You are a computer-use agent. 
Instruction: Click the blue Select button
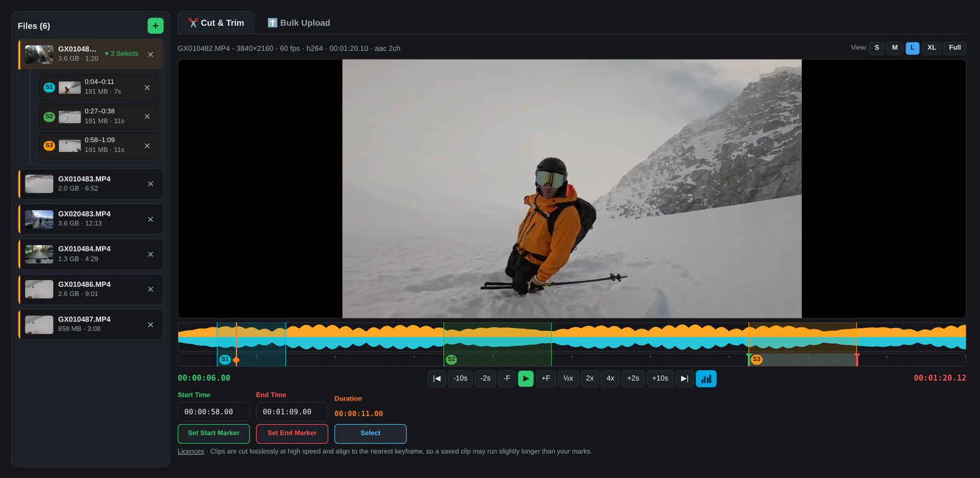(371, 433)
